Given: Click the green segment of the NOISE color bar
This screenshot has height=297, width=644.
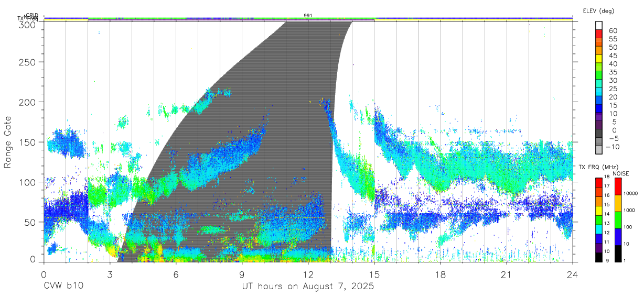Looking at the screenshot, I should point(618,219).
